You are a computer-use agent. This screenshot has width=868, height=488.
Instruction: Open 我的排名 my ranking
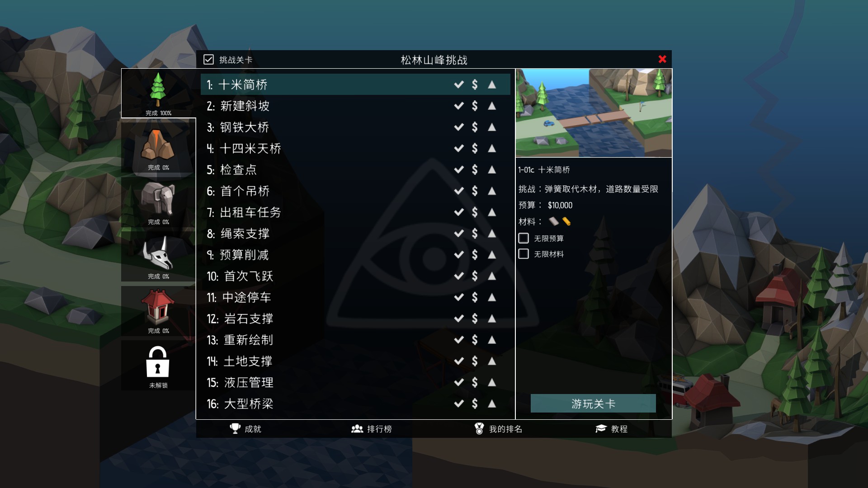pos(498,429)
